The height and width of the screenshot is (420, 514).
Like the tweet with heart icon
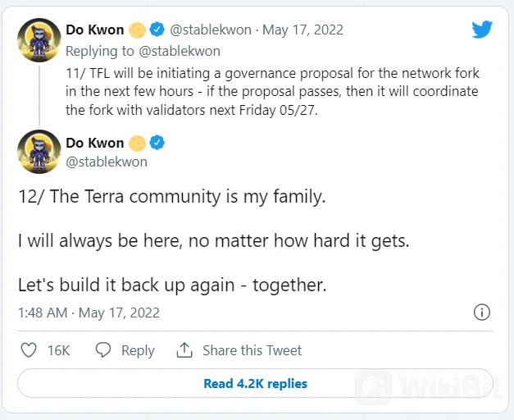[x=30, y=350]
